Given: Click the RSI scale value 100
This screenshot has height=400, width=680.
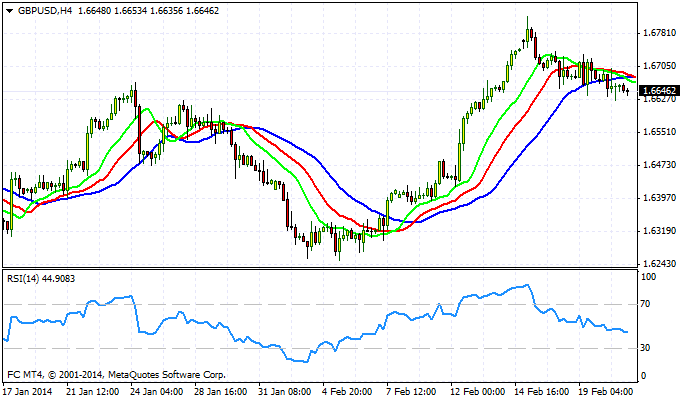Looking at the screenshot, I should point(648,277).
